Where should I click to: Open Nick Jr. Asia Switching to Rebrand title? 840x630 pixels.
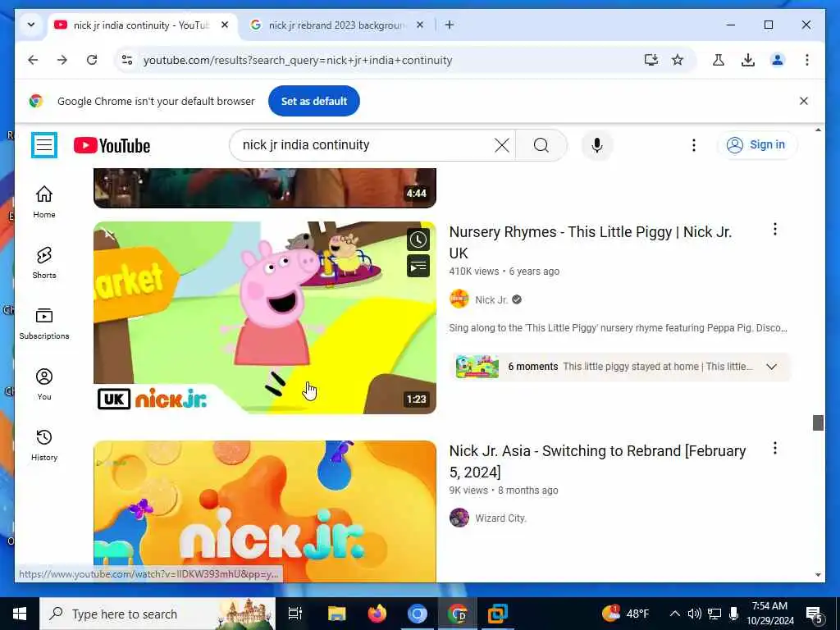[597, 461]
